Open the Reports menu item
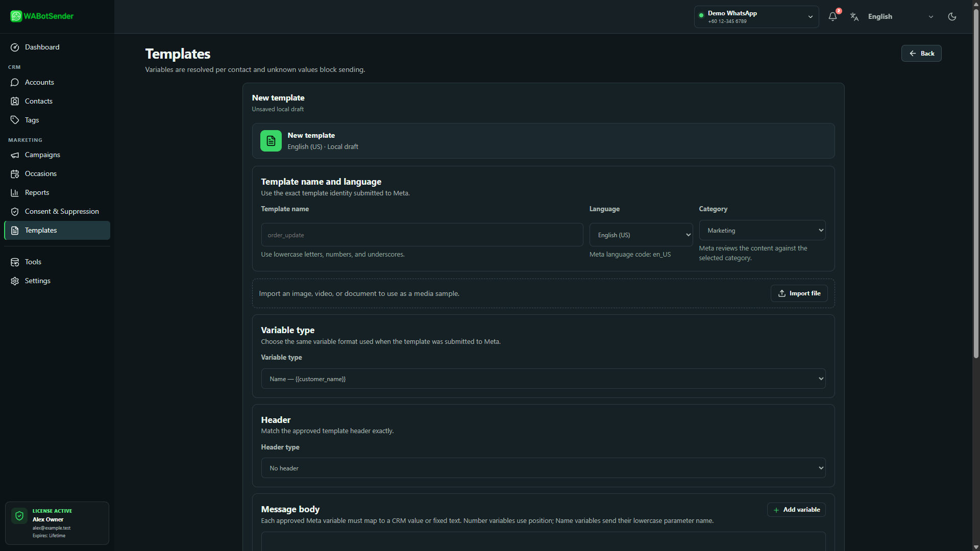Image resolution: width=980 pixels, height=551 pixels. pos(57,193)
